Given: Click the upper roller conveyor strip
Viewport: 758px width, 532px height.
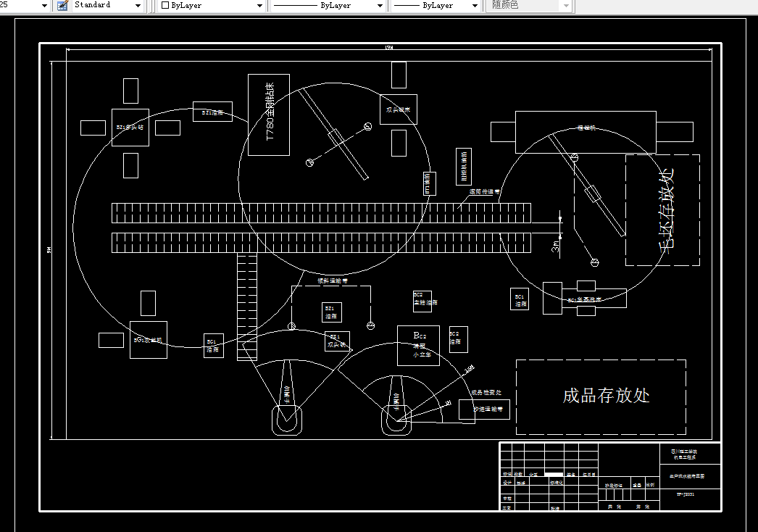Looking at the screenshot, I should point(322,213).
